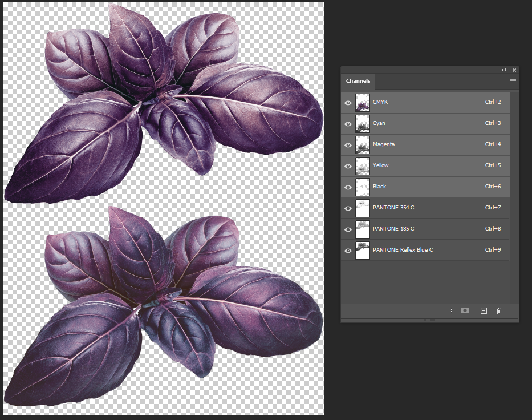Turn off PANTONE Reflex Blue C visibility
Screen dimensions: 532x420
[x=348, y=251]
